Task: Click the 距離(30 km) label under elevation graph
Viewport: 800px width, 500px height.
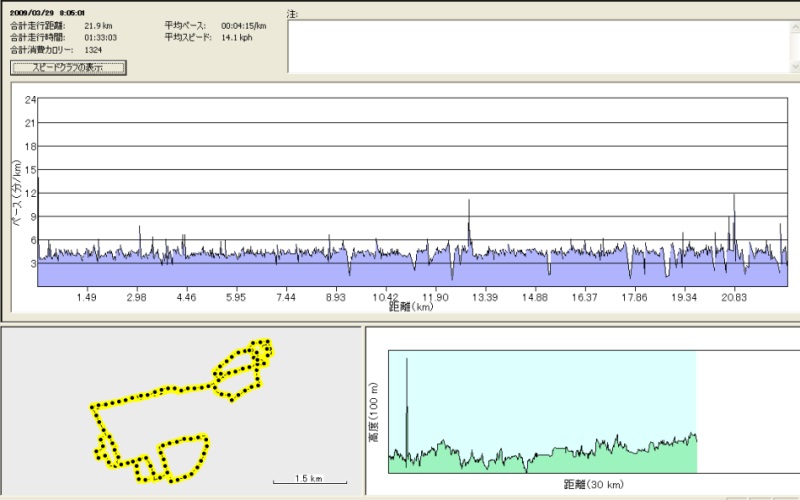Action: pos(593,485)
